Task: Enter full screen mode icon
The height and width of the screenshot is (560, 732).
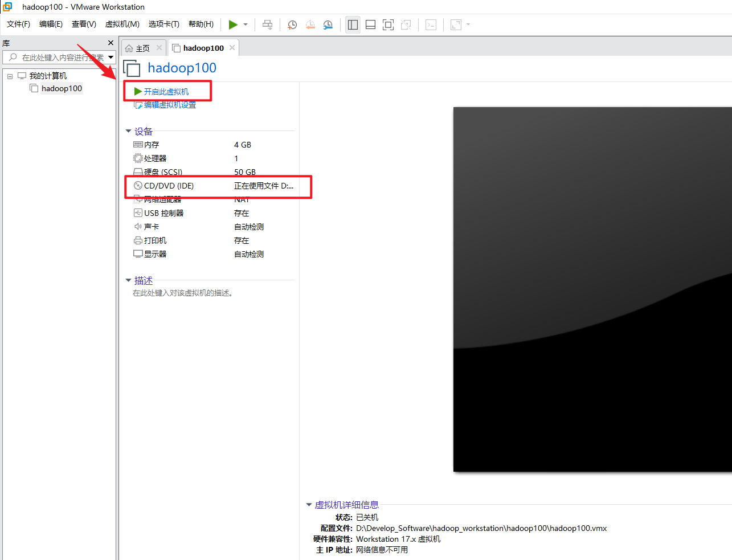Action: pyautogui.click(x=388, y=24)
